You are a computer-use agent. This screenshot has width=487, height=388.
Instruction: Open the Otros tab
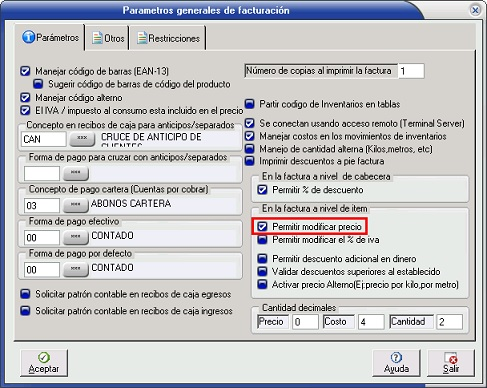point(108,38)
